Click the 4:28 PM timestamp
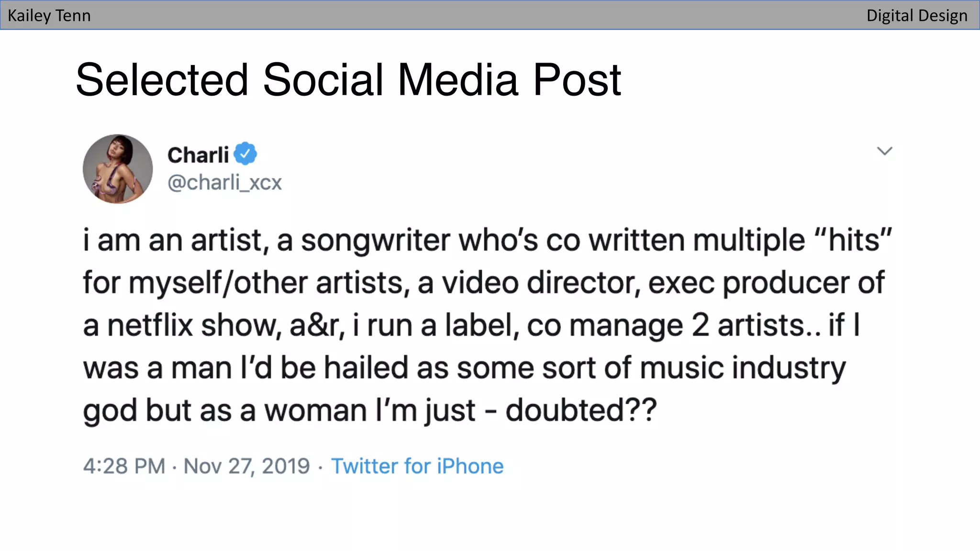980x551 pixels. click(x=124, y=466)
